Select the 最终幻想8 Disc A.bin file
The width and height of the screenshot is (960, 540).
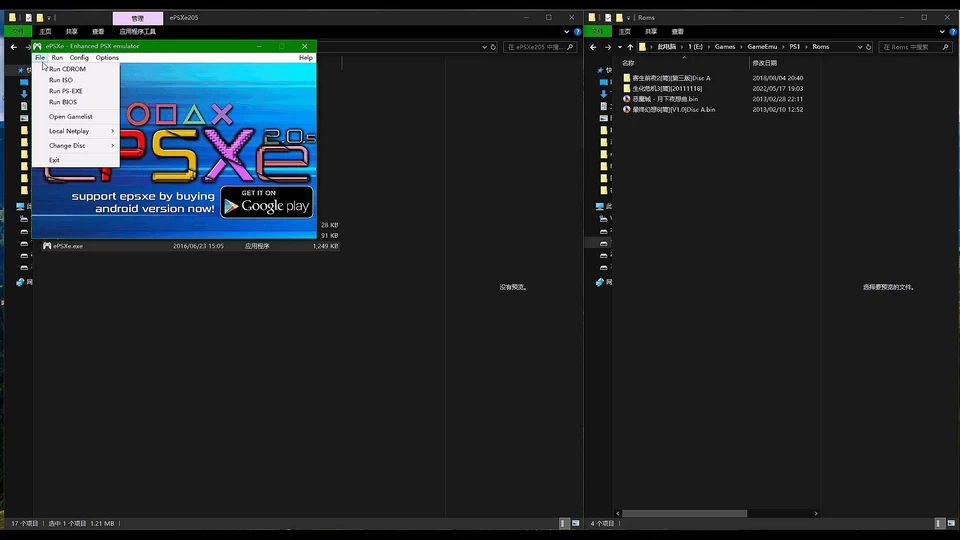(673, 109)
